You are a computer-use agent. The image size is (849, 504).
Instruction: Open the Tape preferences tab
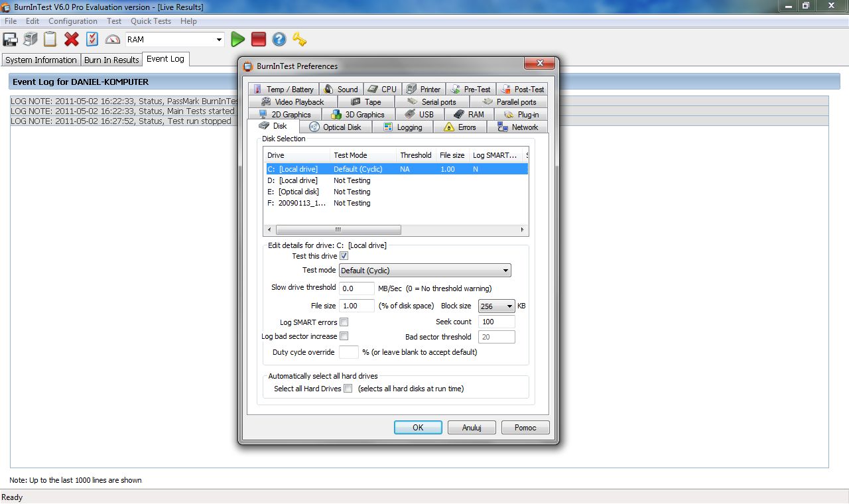[x=366, y=101]
